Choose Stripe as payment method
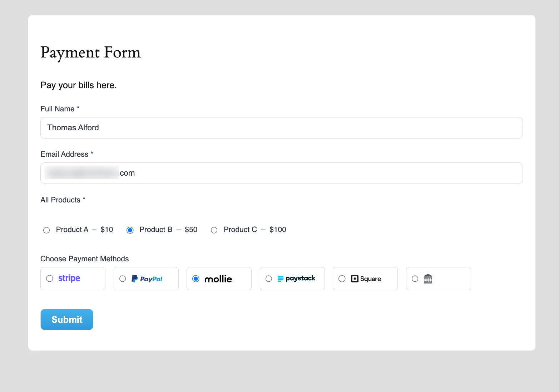This screenshot has width=559, height=392. [49, 278]
